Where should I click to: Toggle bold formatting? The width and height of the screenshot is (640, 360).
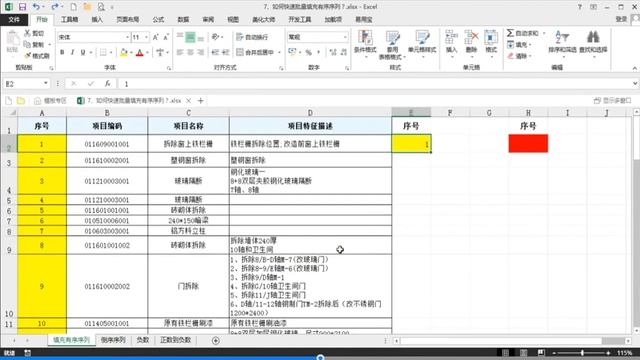coord(62,52)
